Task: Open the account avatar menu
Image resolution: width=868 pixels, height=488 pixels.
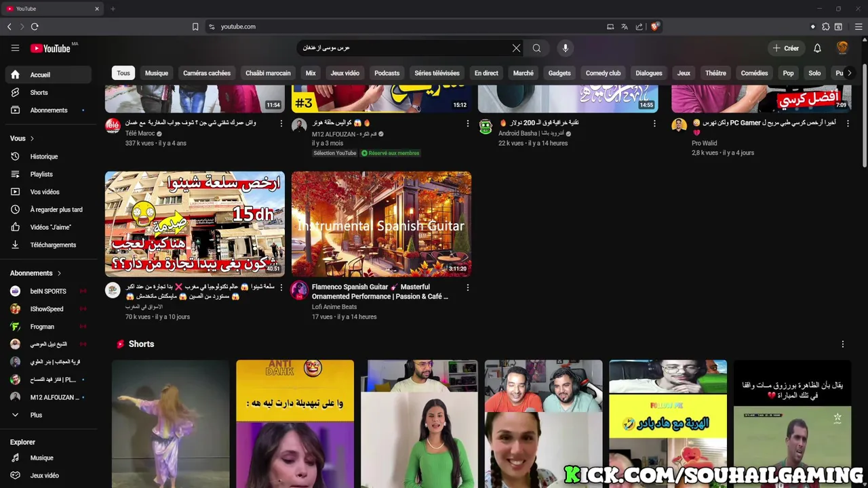Action: (x=842, y=48)
